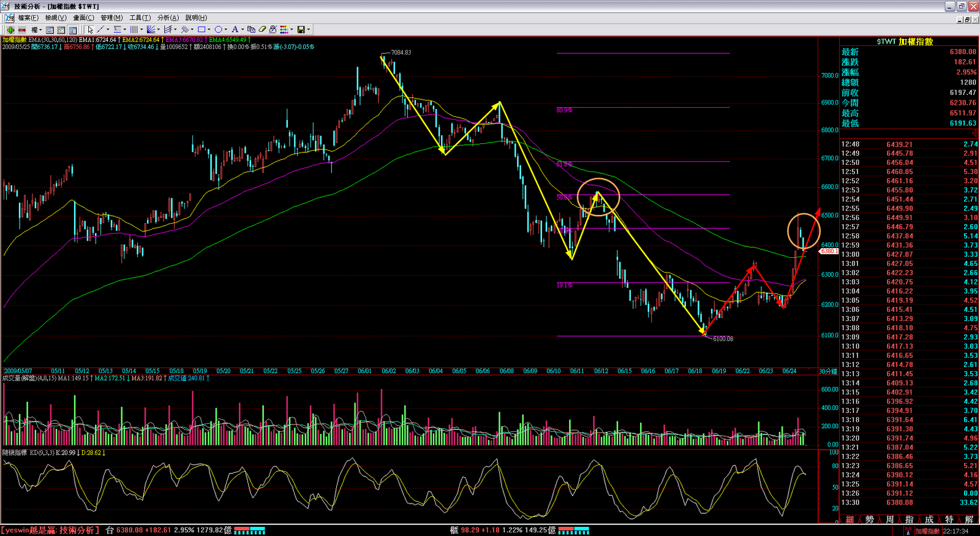Click the application icon in the menu bar

click(x=9, y=18)
